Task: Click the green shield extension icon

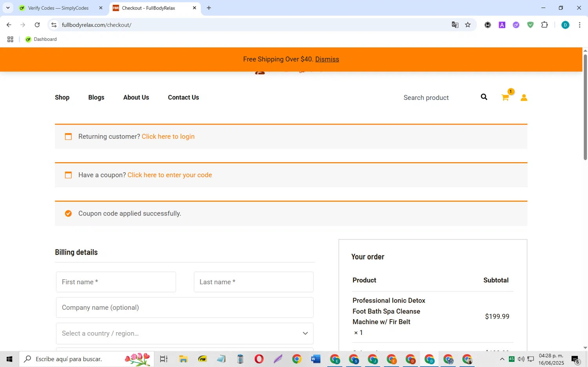Action: coord(530,25)
